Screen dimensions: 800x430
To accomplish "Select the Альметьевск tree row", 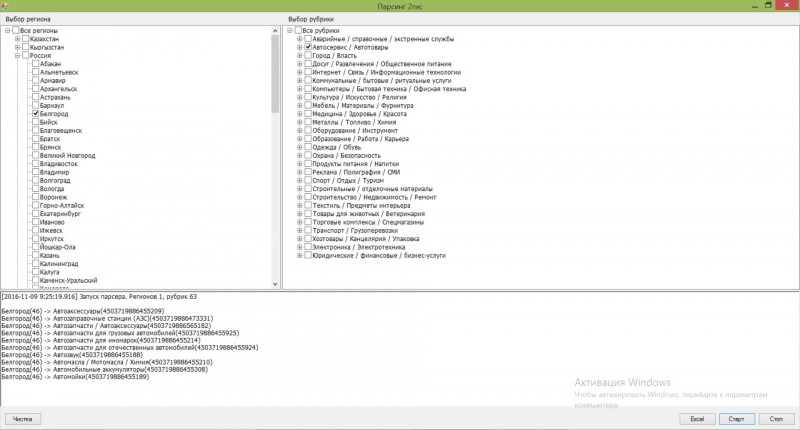I will tap(59, 72).
